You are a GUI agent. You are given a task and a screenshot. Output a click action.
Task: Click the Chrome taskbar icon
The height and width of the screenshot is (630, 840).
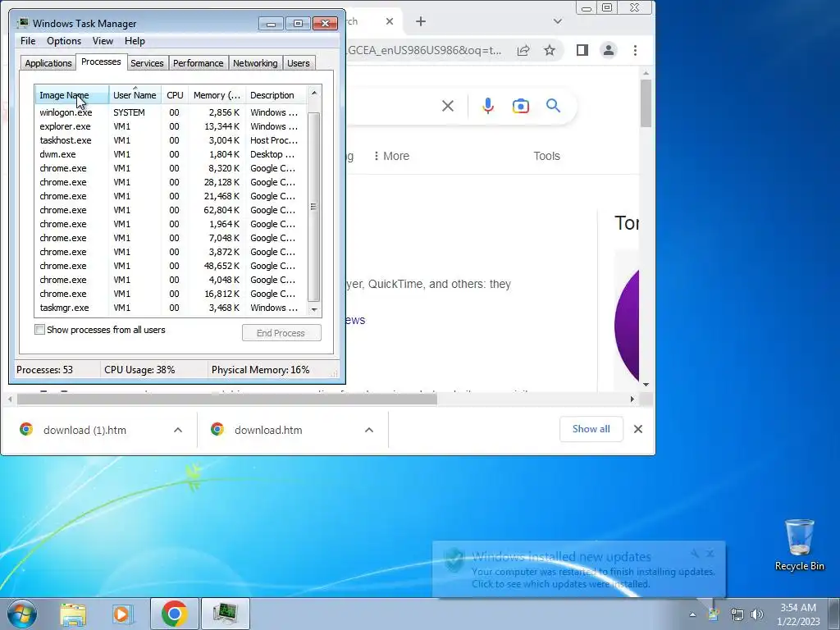[174, 614]
